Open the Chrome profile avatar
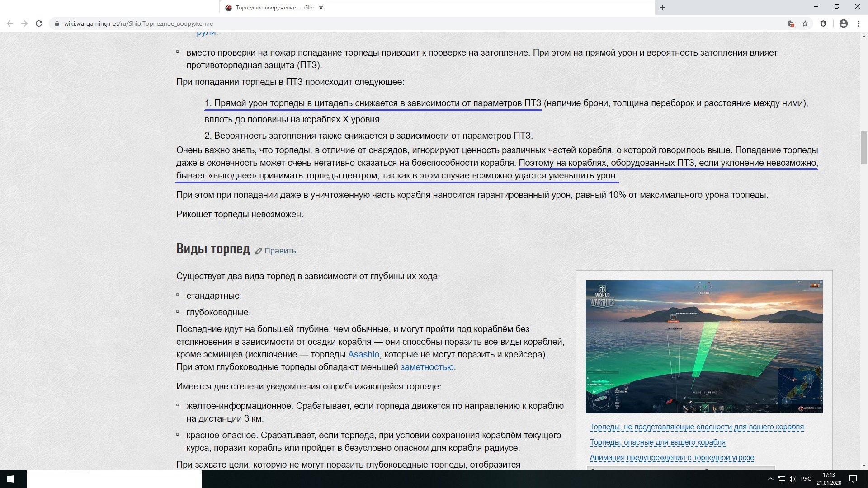868x488 pixels. pos(843,23)
